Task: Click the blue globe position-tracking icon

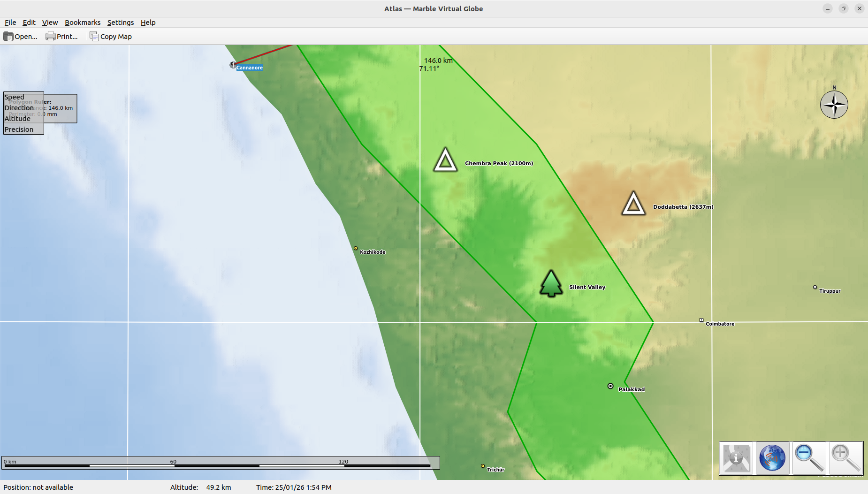Action: [772, 458]
